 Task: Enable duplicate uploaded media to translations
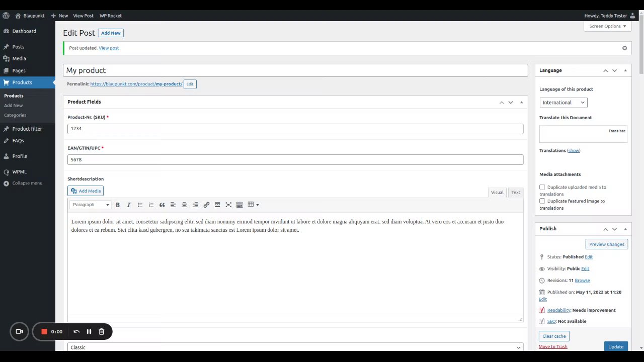tap(542, 187)
